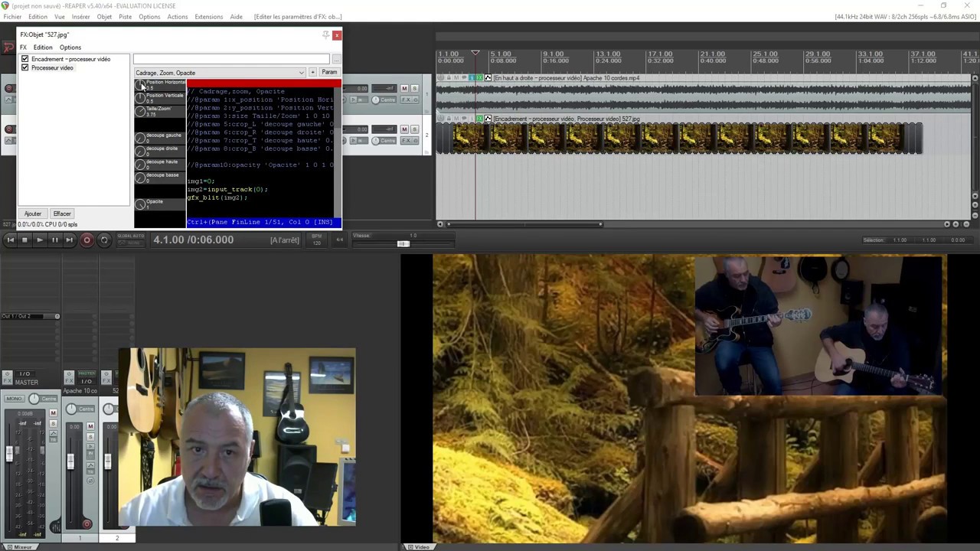The height and width of the screenshot is (551, 980).
Task: Adjust the Taille/Zoom knob
Action: tap(140, 112)
